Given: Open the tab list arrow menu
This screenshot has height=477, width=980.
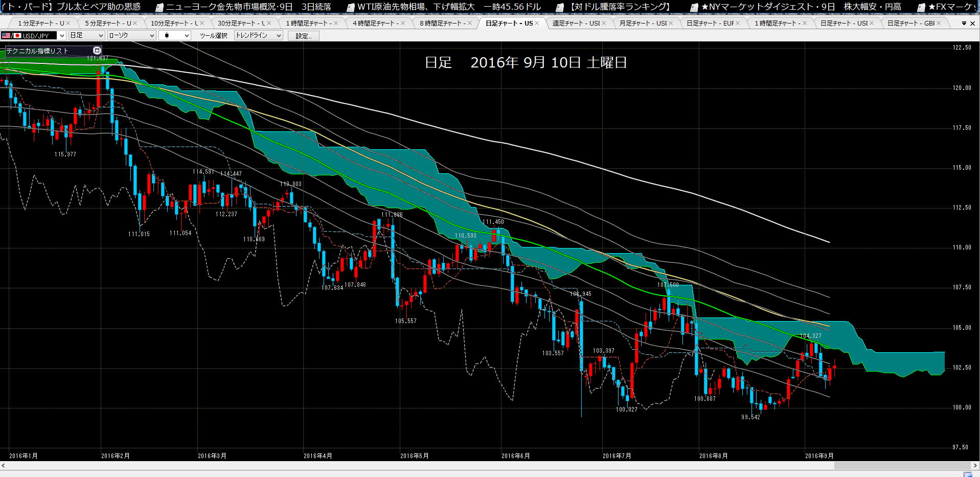Looking at the screenshot, I should pos(964,24).
